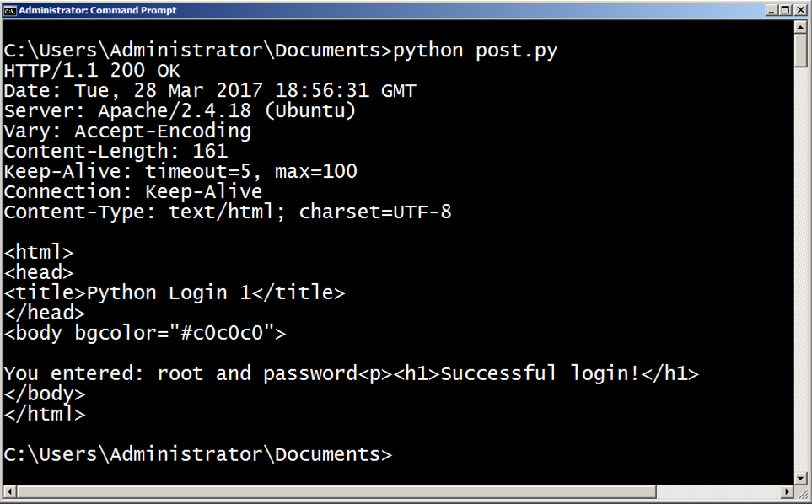
Task: Click the vertical scrollbar thumb
Action: 801,51
